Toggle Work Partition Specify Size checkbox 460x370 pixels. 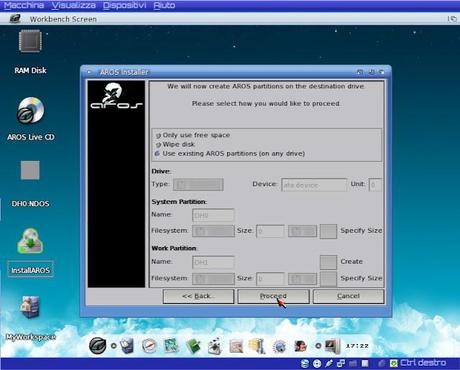click(x=328, y=279)
